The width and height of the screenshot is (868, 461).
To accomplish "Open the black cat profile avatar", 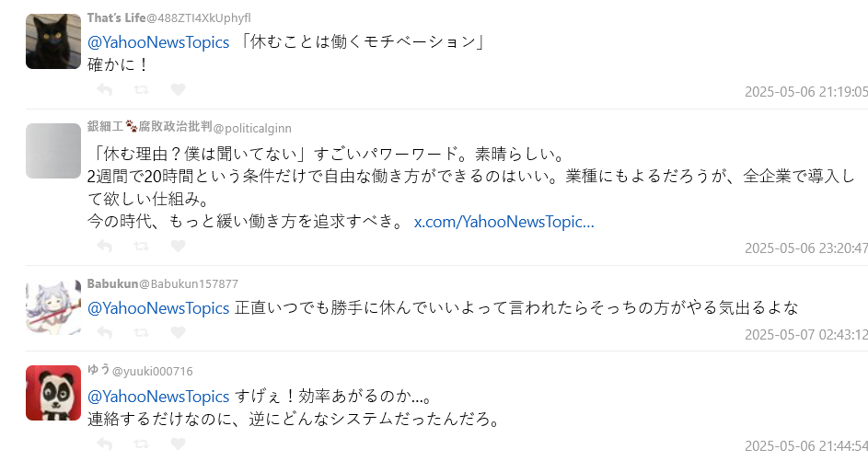I will [53, 41].
